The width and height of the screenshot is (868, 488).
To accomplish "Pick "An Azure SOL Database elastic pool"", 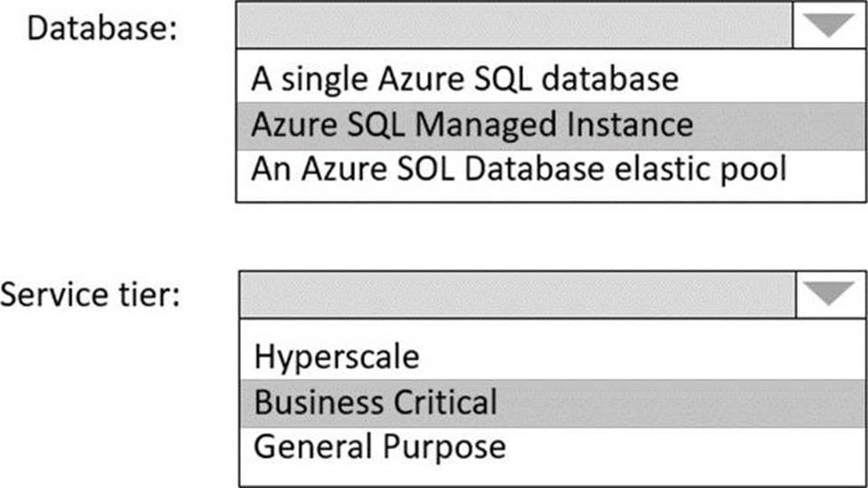I will coord(519,168).
